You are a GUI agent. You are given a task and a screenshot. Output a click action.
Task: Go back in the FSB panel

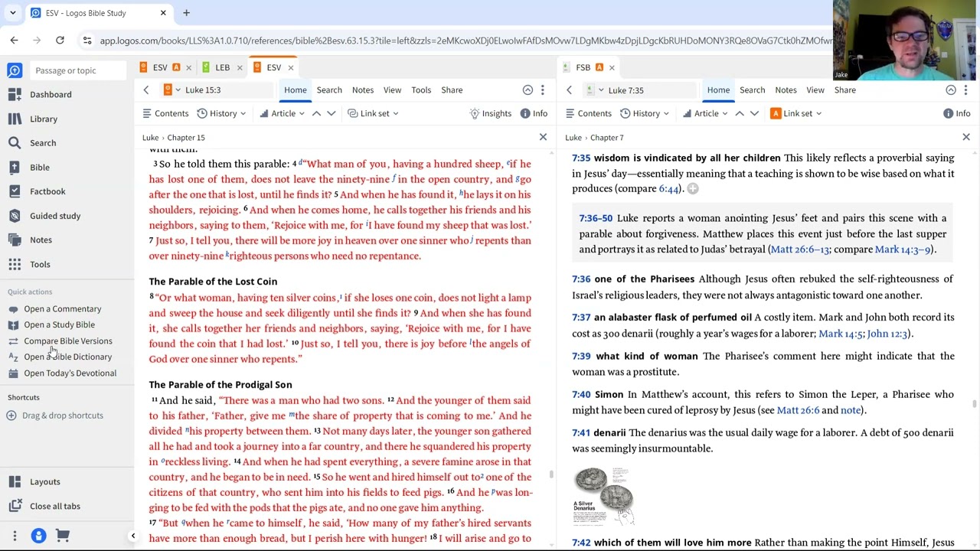tap(569, 90)
